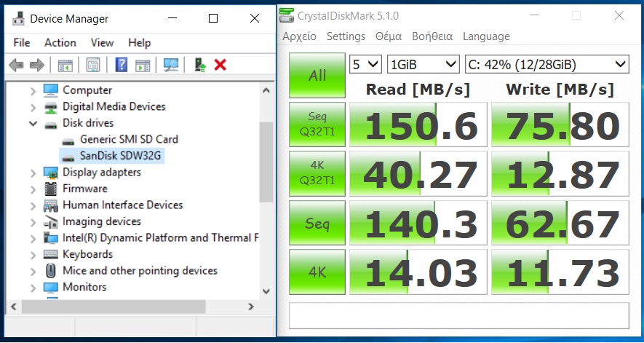Open the Settings menu in CrystalDiskMark
The image size is (644, 343).
[x=346, y=36]
